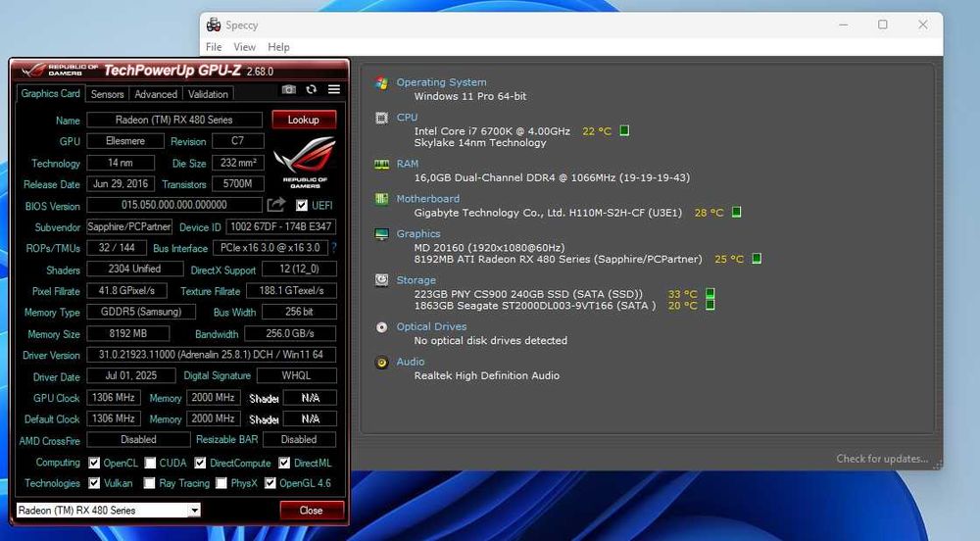The image size is (980, 541).
Task: Switch to the Graphics Card tab
Action: [x=50, y=94]
